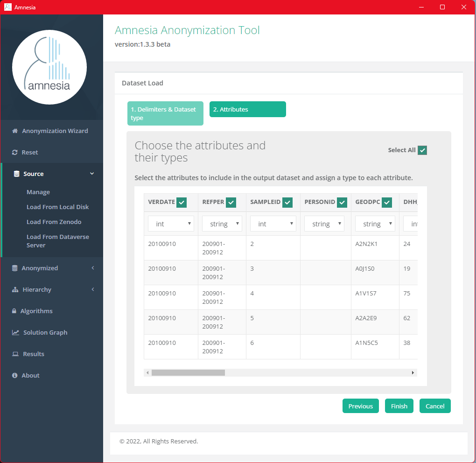Maximize the Amnesia window
This screenshot has height=463, width=476.
point(442,7)
